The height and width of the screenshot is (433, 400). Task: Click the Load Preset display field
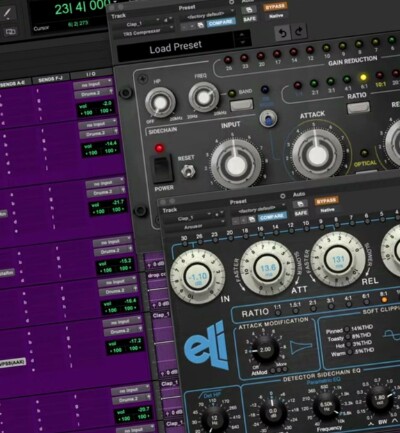click(x=176, y=48)
